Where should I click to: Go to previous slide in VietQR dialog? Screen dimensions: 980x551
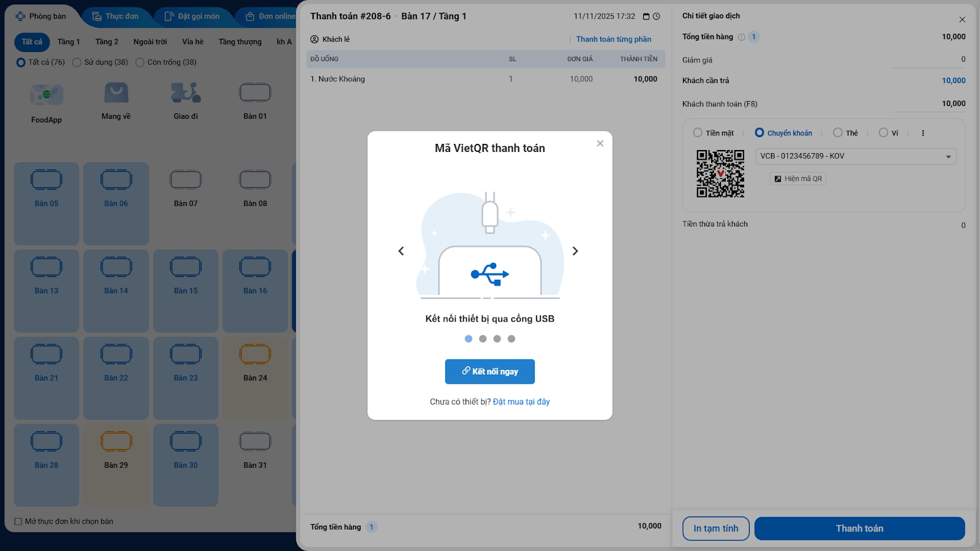point(401,251)
